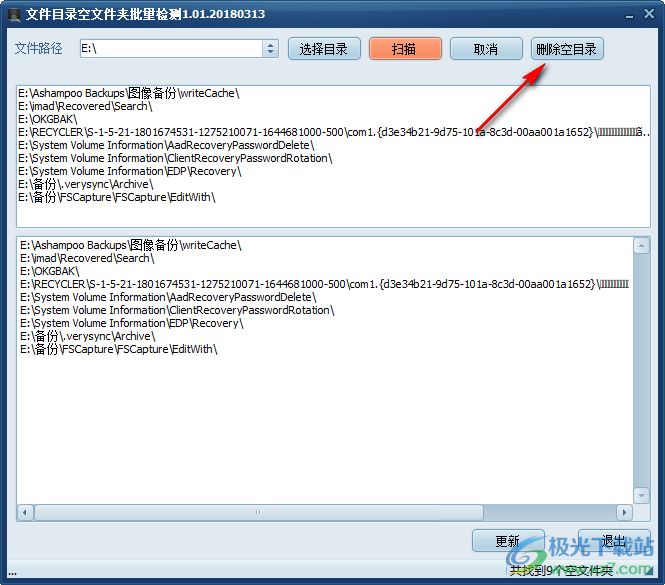This screenshot has width=665, height=585.
Task: Expand the file path dropdown arrow
Action: coord(270,48)
